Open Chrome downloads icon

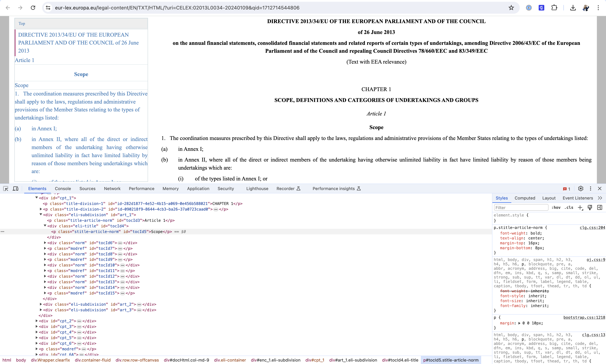tap(573, 8)
